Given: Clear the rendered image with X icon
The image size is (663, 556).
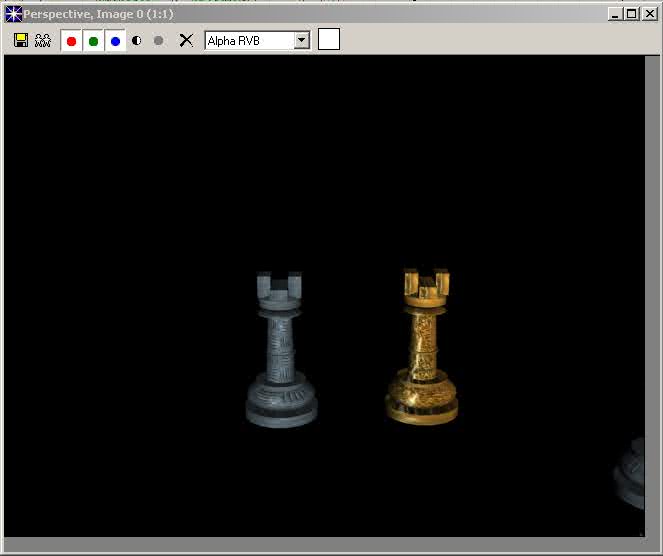Looking at the screenshot, I should point(185,40).
